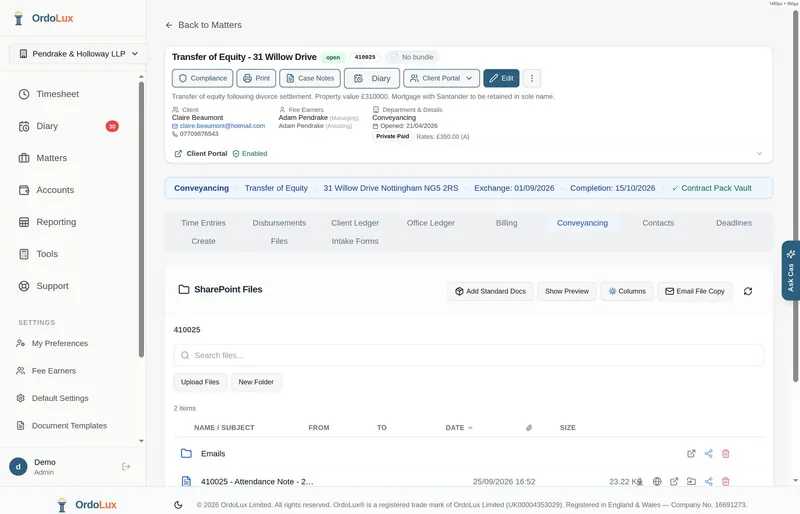
Task: Open the Ask Cas assistant panel
Action: (790, 271)
